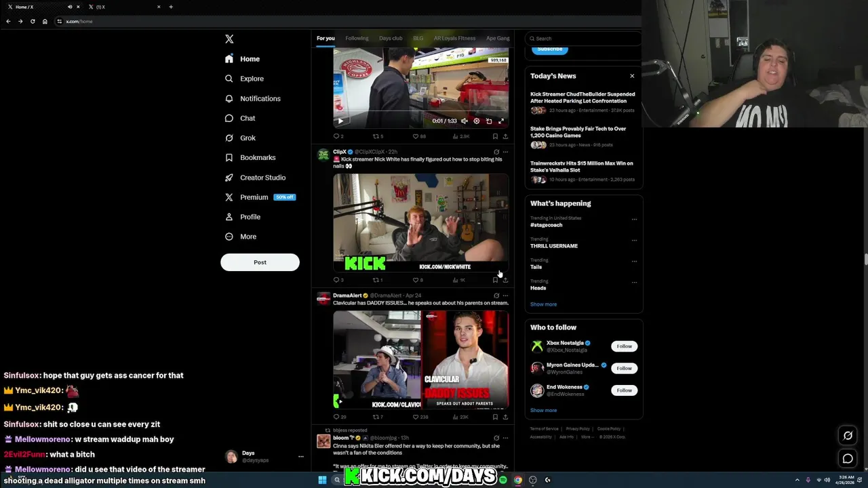868x488 pixels.
Task: Open more options on the bloom post
Action: tap(505, 438)
